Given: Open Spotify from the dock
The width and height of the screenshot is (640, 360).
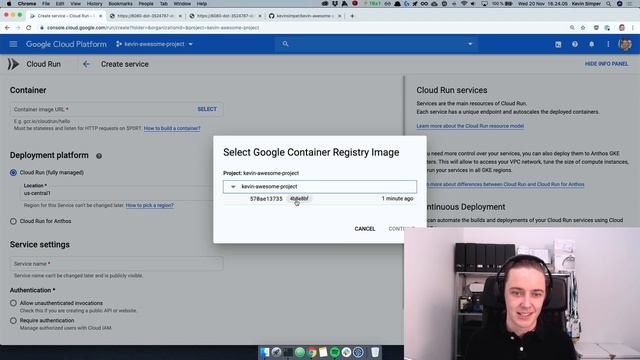Looking at the screenshot, I should pyautogui.click(x=335, y=352).
